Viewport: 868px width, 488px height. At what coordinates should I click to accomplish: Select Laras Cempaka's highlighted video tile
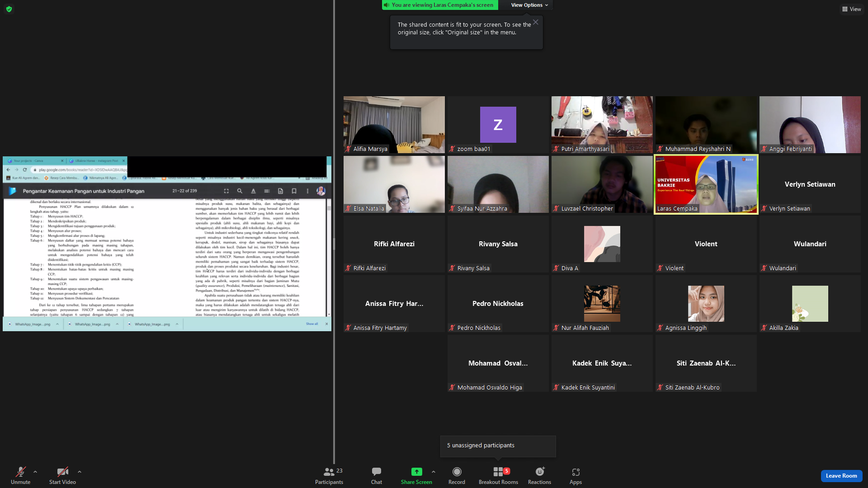[706, 184]
